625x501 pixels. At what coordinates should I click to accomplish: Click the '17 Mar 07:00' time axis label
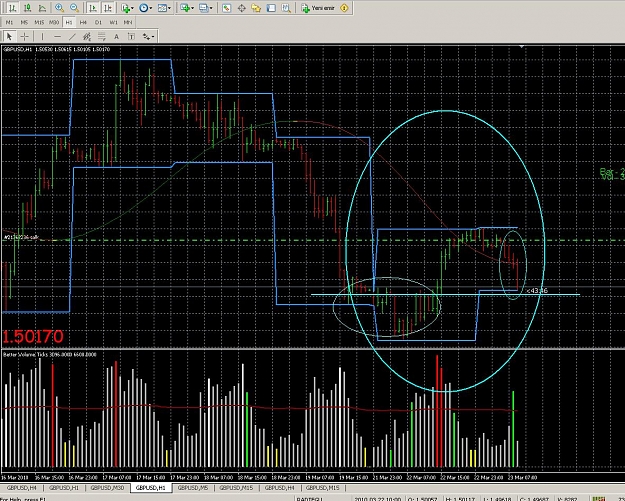[117, 477]
